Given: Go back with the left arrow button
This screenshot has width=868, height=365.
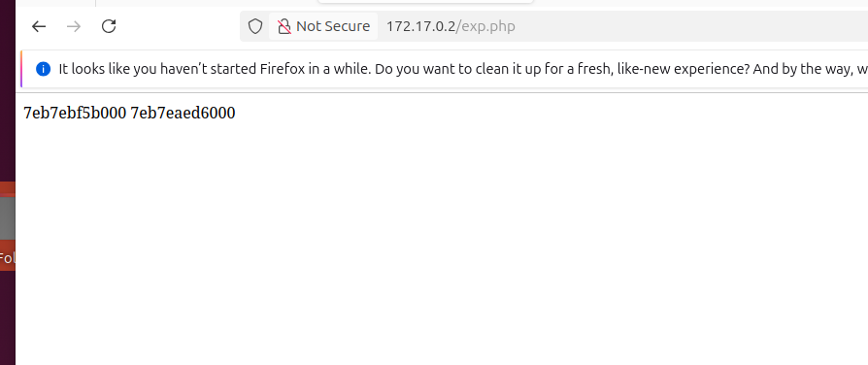Looking at the screenshot, I should pos(39,26).
